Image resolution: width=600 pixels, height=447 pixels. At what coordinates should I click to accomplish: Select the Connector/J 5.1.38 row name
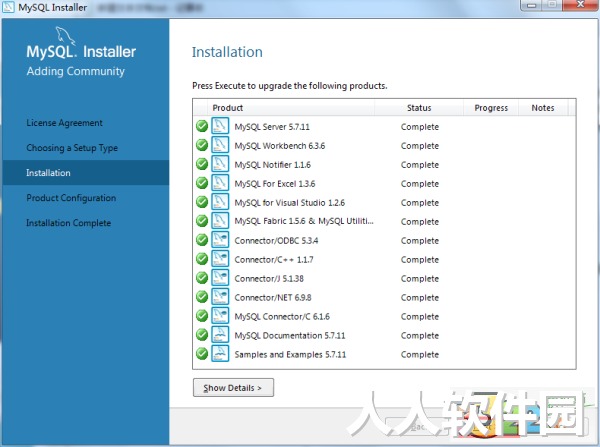tap(269, 279)
